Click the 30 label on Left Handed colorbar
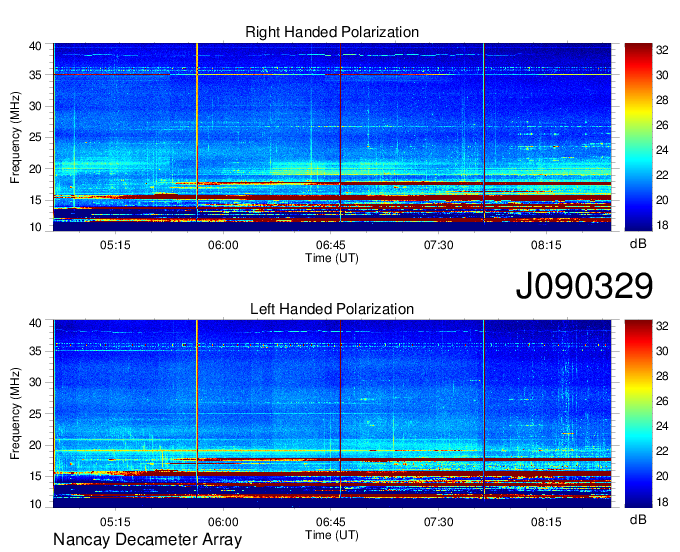The image size is (680, 552). coord(662,351)
